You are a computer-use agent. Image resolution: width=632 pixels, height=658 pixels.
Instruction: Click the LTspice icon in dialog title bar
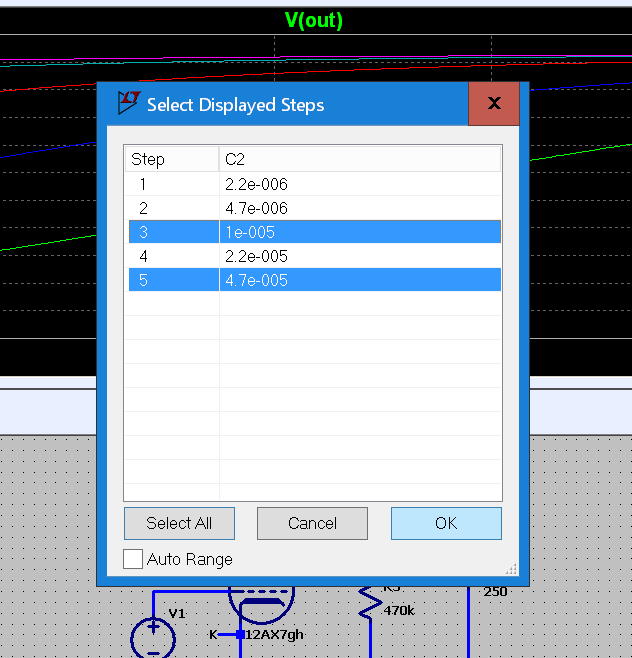click(127, 103)
